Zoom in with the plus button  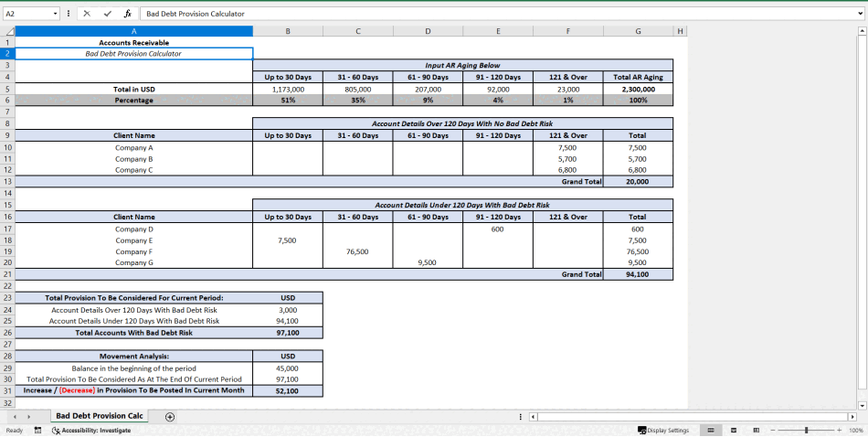pos(839,431)
